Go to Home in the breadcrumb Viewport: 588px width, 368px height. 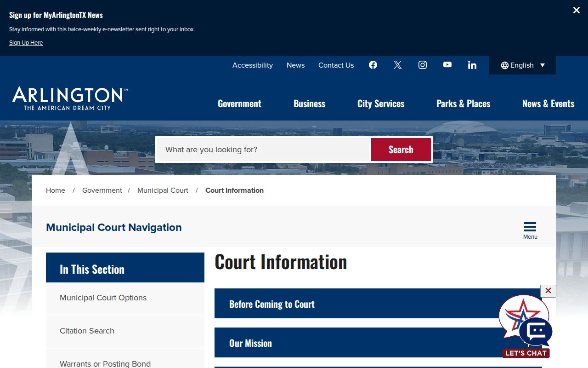coord(56,190)
